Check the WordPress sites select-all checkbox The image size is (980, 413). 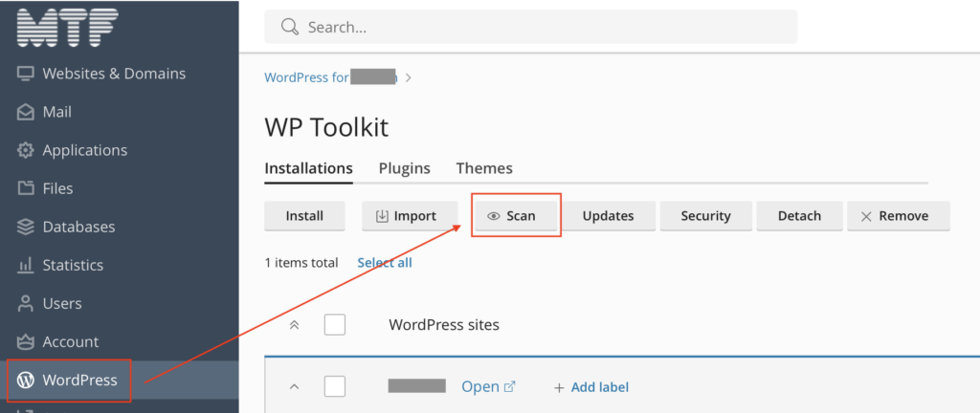coord(335,324)
